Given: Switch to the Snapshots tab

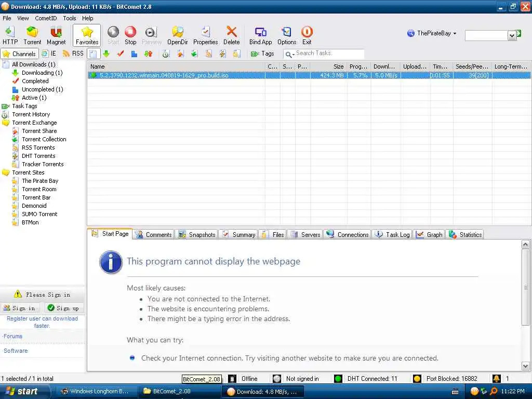Looking at the screenshot, I should coord(197,234).
